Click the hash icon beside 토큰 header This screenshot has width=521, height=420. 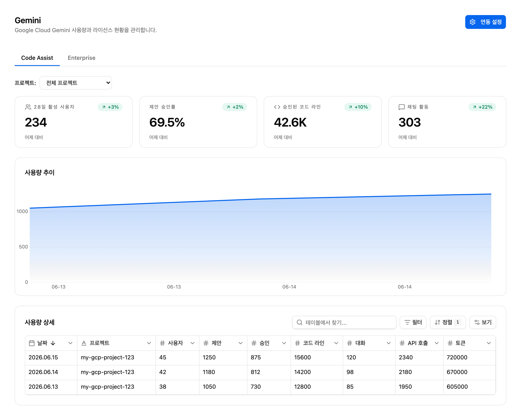(450, 343)
